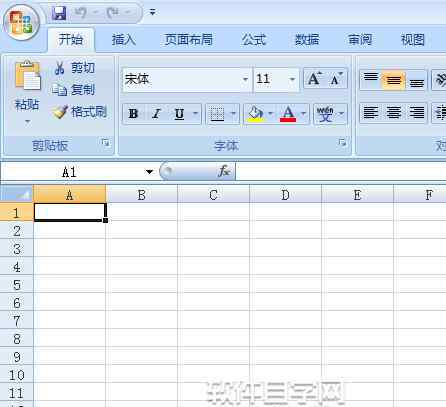This screenshot has height=407, width=446.
Task: Click the 复制 copy button
Action: coord(74,90)
